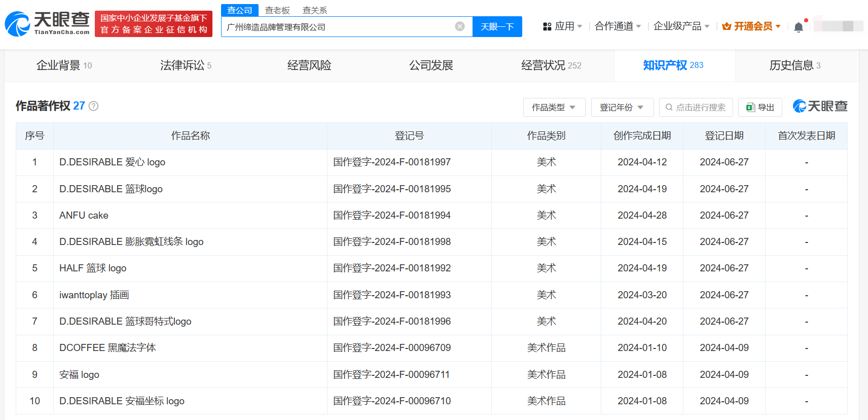868x420 pixels.
Task: Expand the 登记年份 dropdown
Action: coord(623,108)
